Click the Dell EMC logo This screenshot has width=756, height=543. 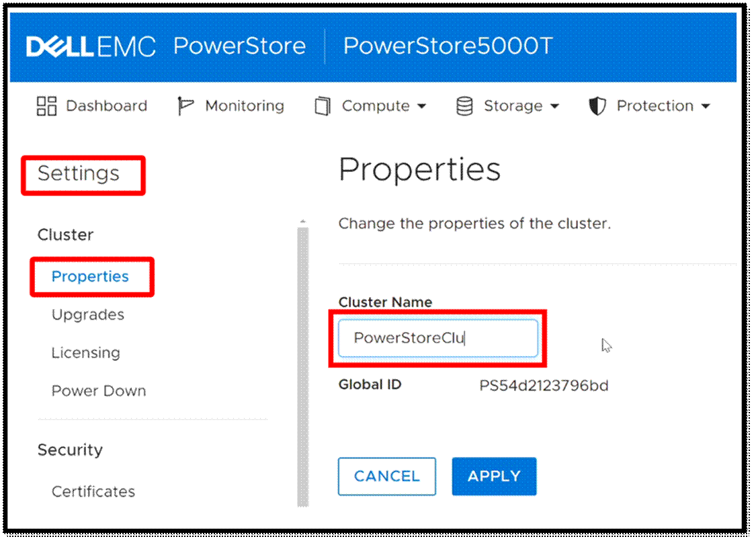91,46
